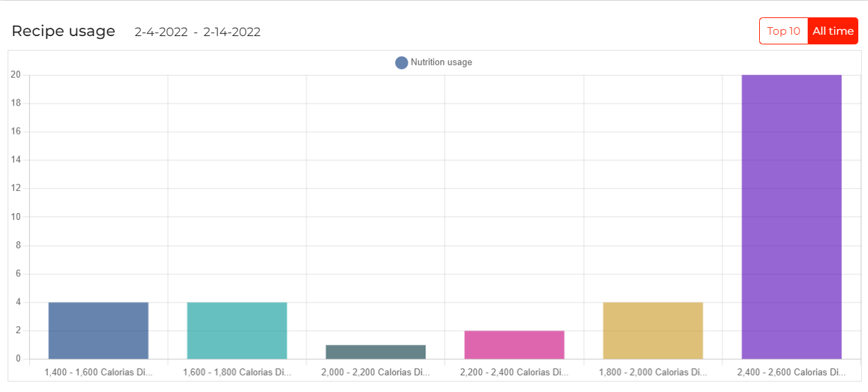Click the start date 2-4-2022
The height and width of the screenshot is (392, 868).
[161, 32]
